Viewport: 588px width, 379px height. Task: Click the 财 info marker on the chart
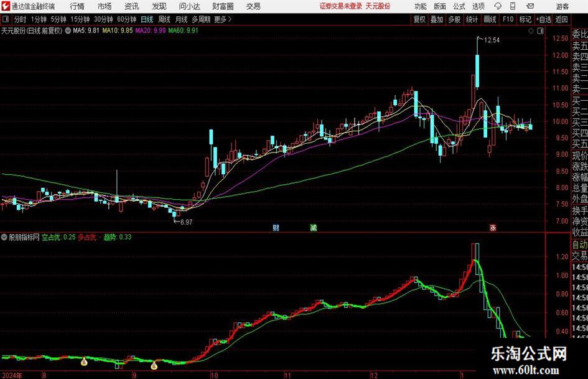click(276, 227)
